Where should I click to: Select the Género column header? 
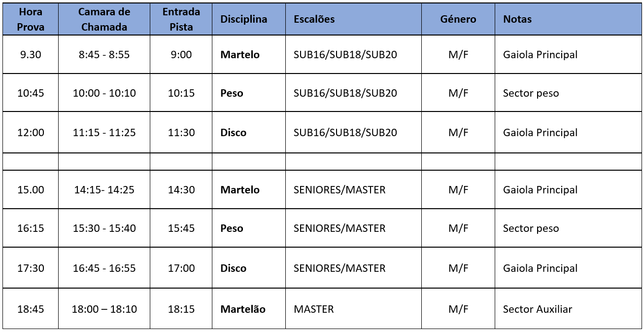point(458,19)
